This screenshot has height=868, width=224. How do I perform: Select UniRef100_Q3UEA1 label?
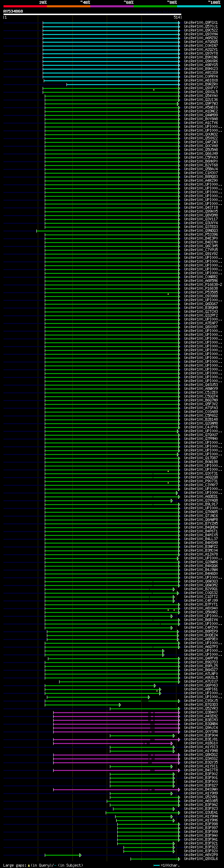[201, 813]
